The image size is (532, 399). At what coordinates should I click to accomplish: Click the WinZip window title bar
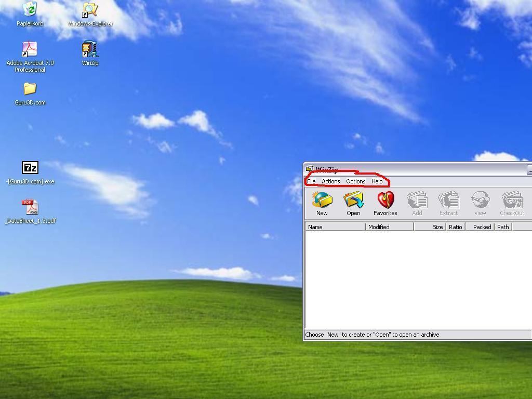(417, 169)
